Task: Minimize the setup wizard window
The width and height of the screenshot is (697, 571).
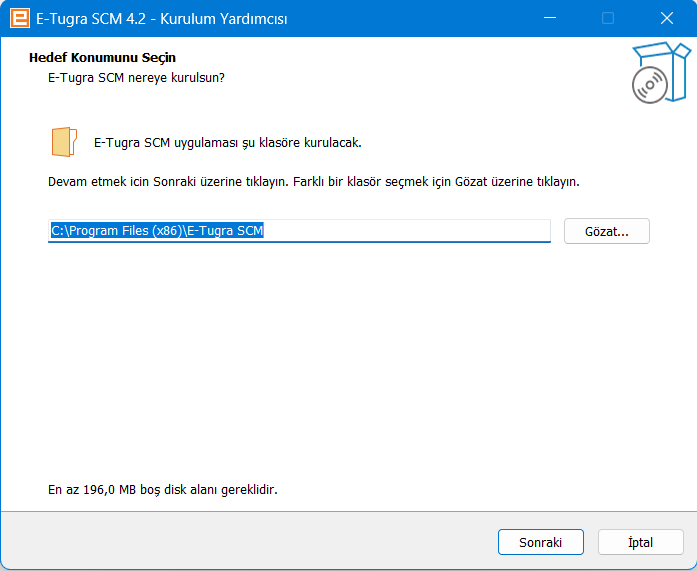Action: coord(549,18)
